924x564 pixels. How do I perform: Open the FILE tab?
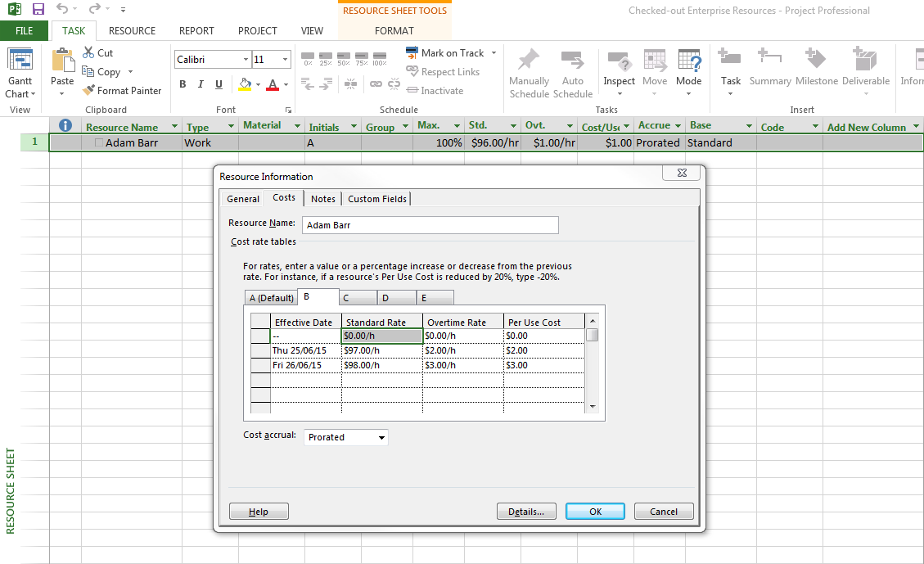[x=25, y=30]
